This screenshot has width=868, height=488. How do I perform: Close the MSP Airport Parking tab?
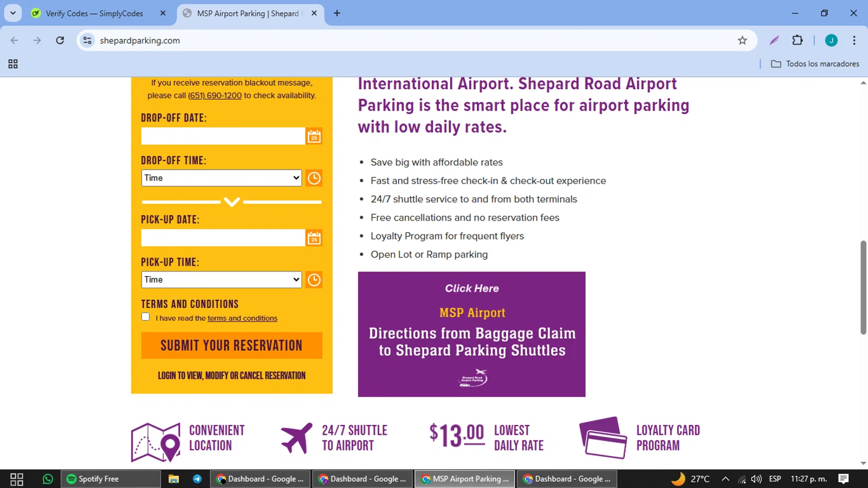tap(314, 13)
